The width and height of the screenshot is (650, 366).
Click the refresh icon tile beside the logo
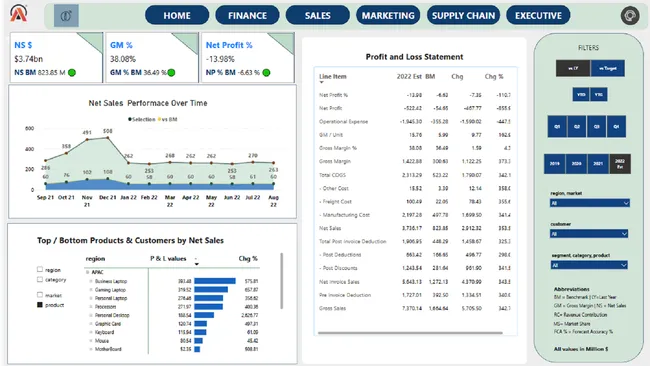66,16
